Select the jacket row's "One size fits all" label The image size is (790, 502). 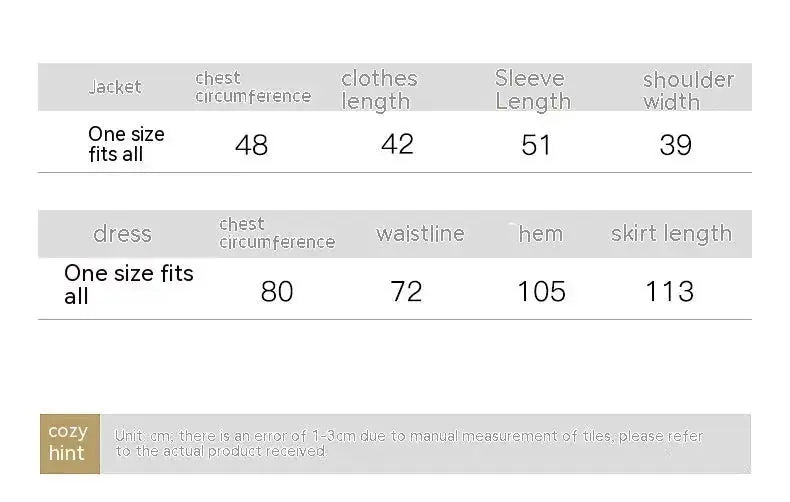[x=126, y=144]
